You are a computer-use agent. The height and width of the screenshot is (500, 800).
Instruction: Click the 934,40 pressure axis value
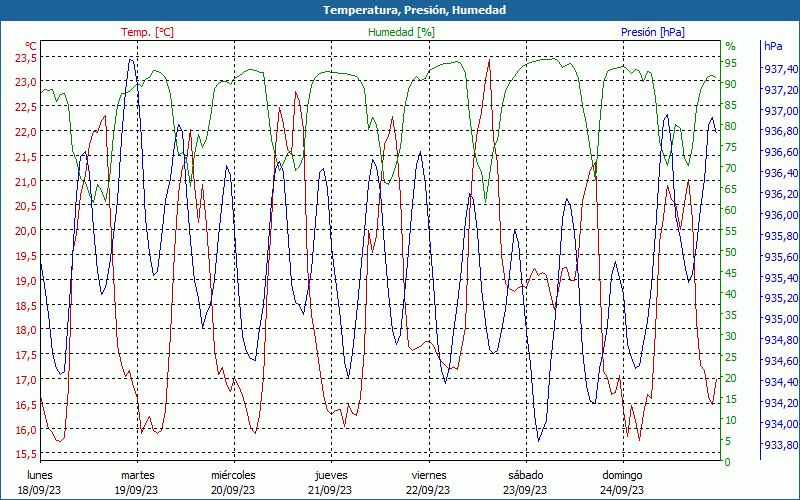click(781, 382)
